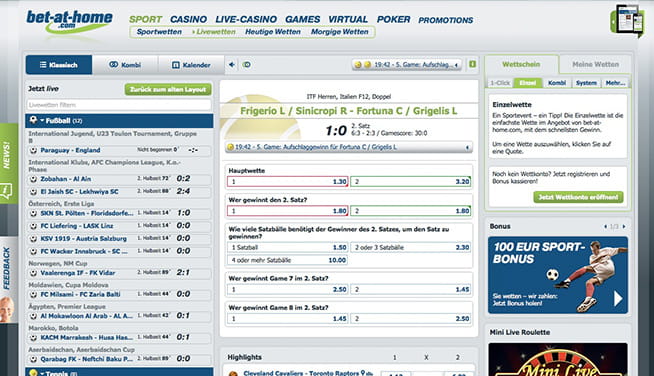
Task: Click the 'Livewetten filtern' search field
Action: (x=119, y=105)
